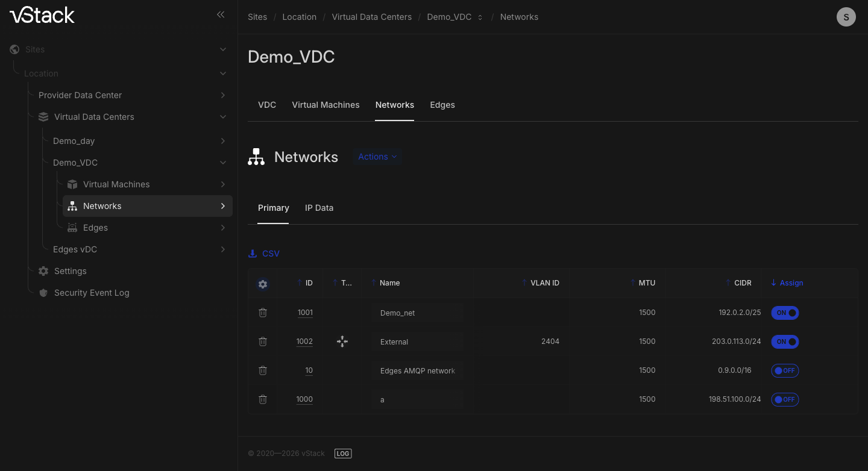The width and height of the screenshot is (868, 471).
Task: Switch to the Virtual Machines tab
Action: tap(325, 105)
